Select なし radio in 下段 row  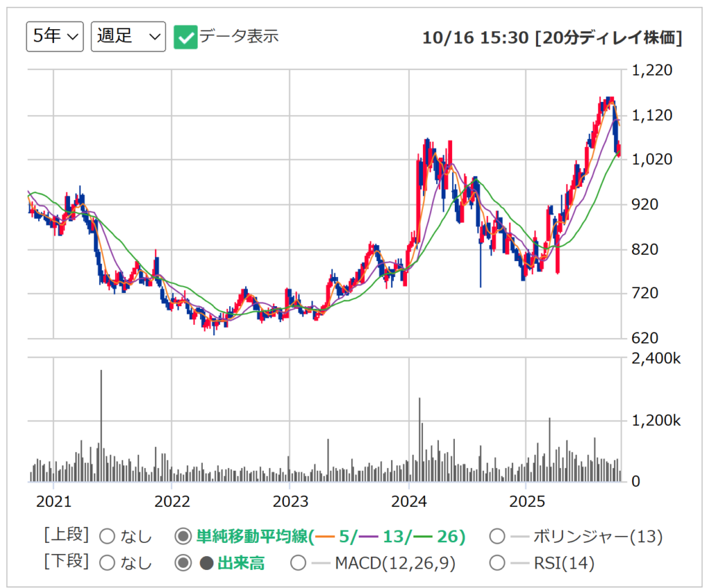coord(107,563)
